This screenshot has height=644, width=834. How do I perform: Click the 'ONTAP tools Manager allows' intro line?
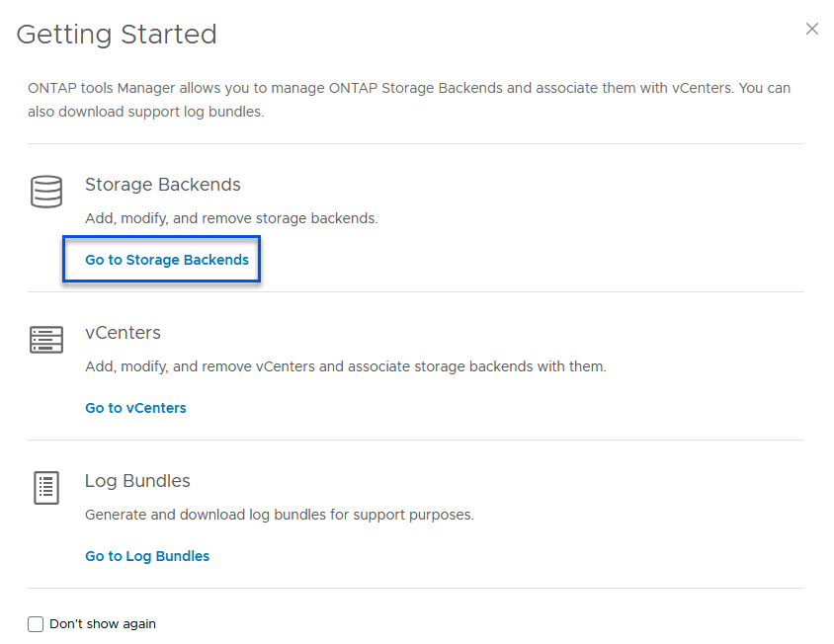pos(409,88)
